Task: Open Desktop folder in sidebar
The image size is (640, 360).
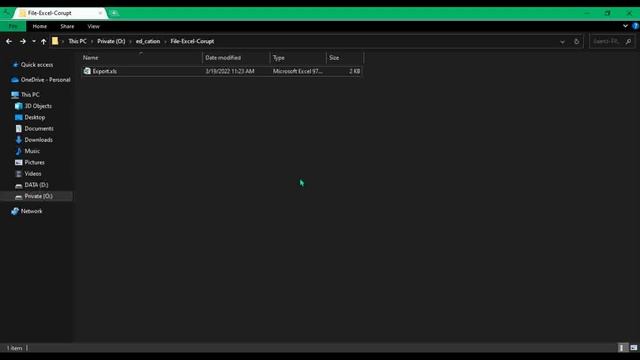Action: coord(35,118)
